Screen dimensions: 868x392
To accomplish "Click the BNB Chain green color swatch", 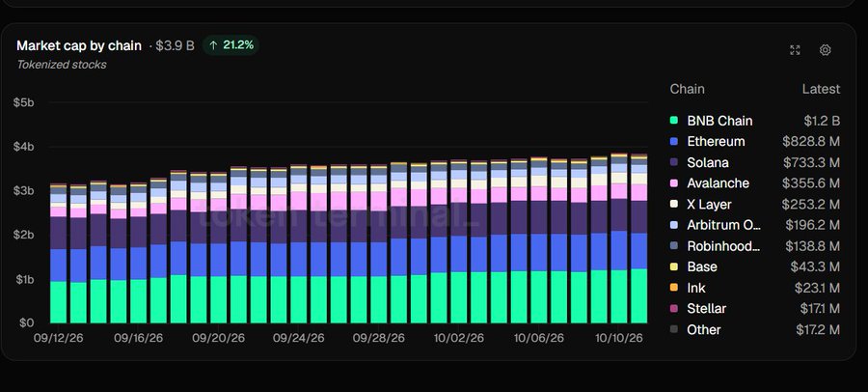I will tap(674, 121).
